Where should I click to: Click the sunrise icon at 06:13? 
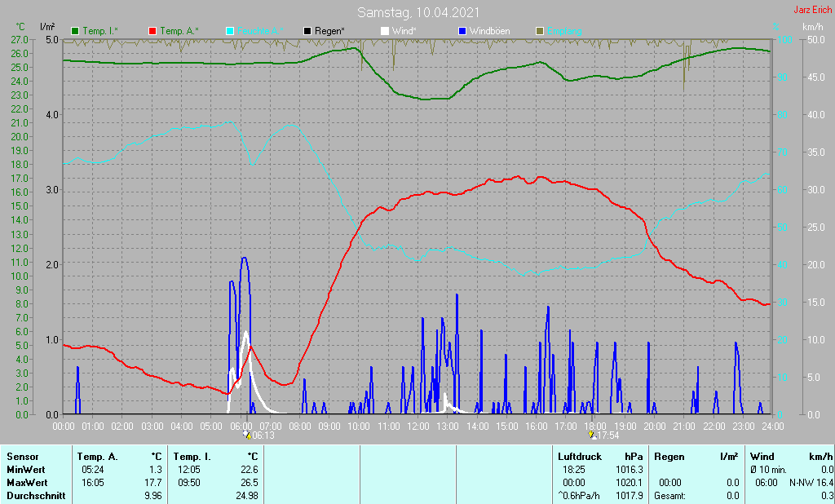pyautogui.click(x=247, y=435)
